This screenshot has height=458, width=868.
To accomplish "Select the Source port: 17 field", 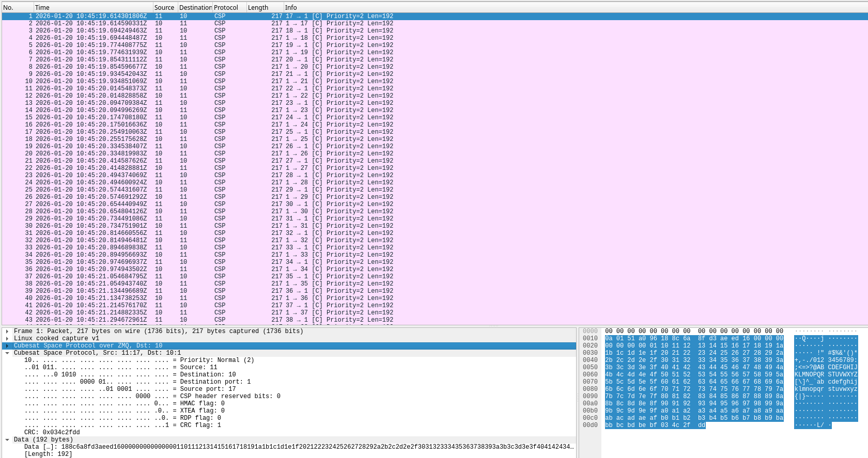I will [208, 389].
